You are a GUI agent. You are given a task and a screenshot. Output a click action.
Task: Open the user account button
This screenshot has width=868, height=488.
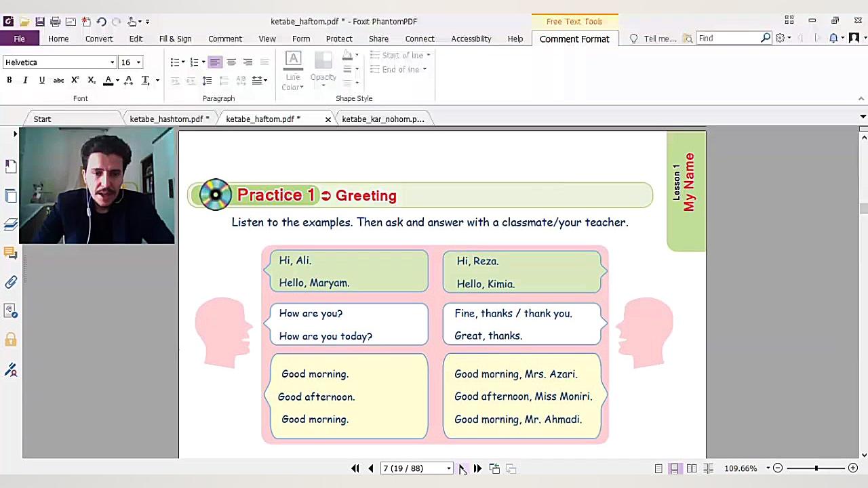coord(854,38)
